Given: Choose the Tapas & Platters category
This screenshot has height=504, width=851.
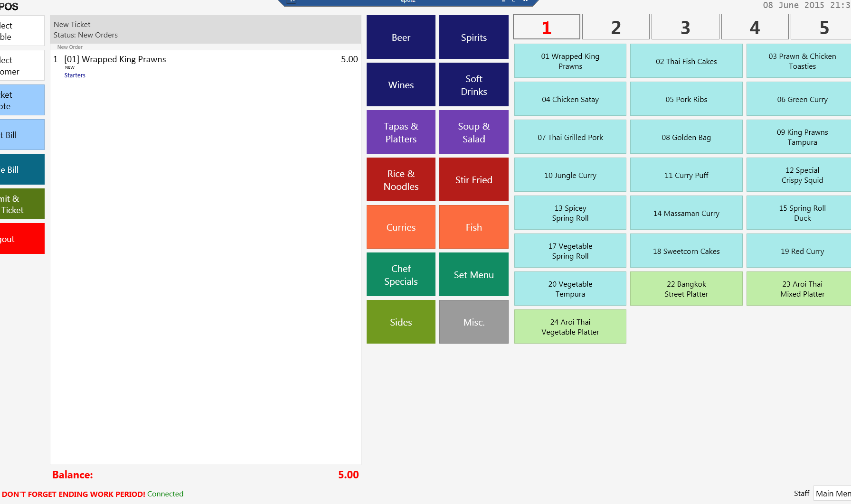Looking at the screenshot, I should coord(401,132).
